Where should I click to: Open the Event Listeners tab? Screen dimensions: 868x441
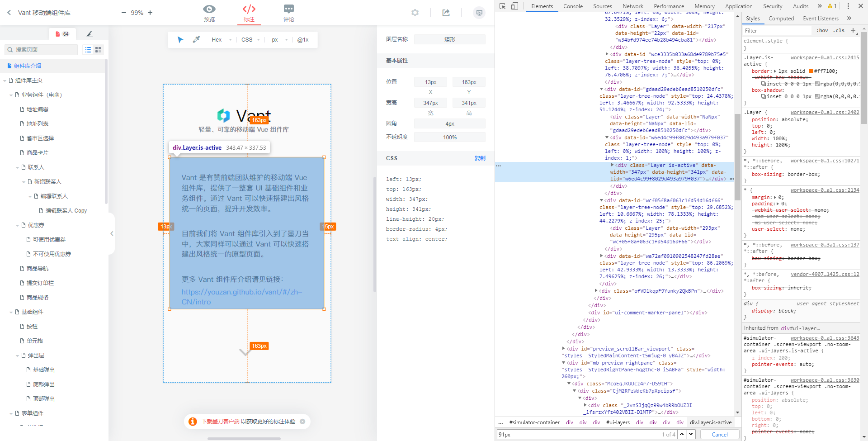821,19
